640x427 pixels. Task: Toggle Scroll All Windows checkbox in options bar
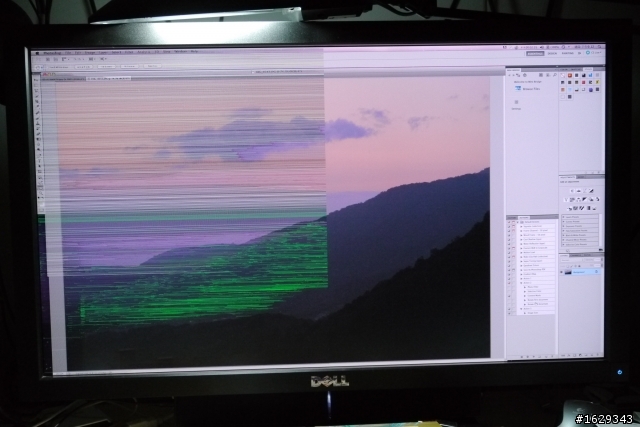(x=47, y=67)
